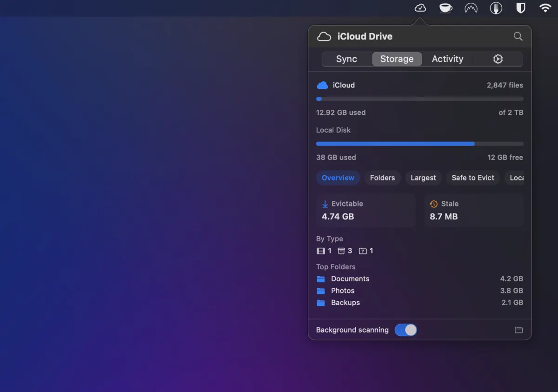Click the 4.2 GB size value
Viewport: 558px width, 392px height.
coord(511,279)
